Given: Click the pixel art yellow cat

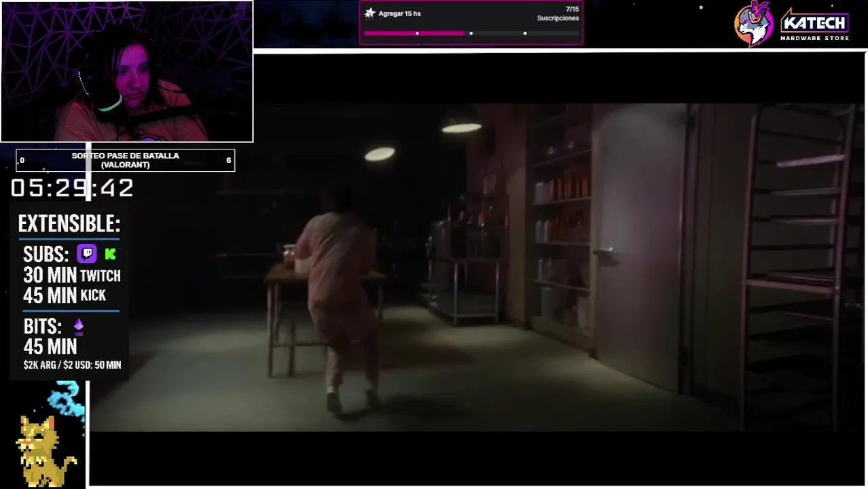Looking at the screenshot, I should pyautogui.click(x=46, y=450).
